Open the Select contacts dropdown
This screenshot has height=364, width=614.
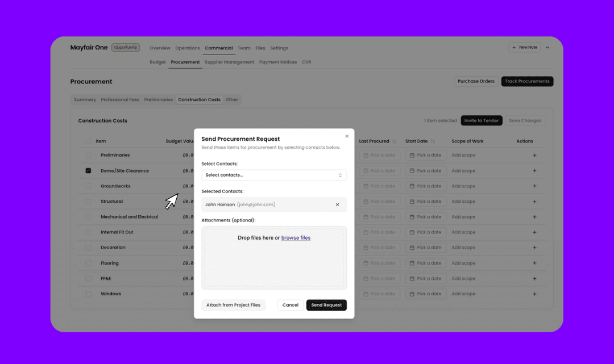274,175
